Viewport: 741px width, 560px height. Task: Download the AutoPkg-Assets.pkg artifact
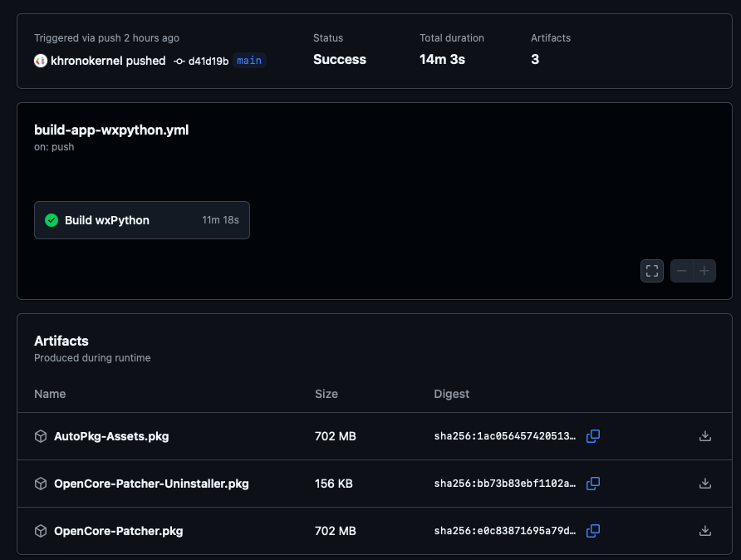tap(705, 436)
